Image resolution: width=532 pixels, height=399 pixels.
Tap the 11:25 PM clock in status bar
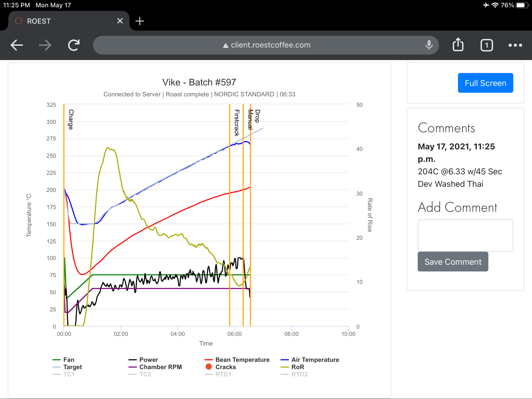(17, 5)
